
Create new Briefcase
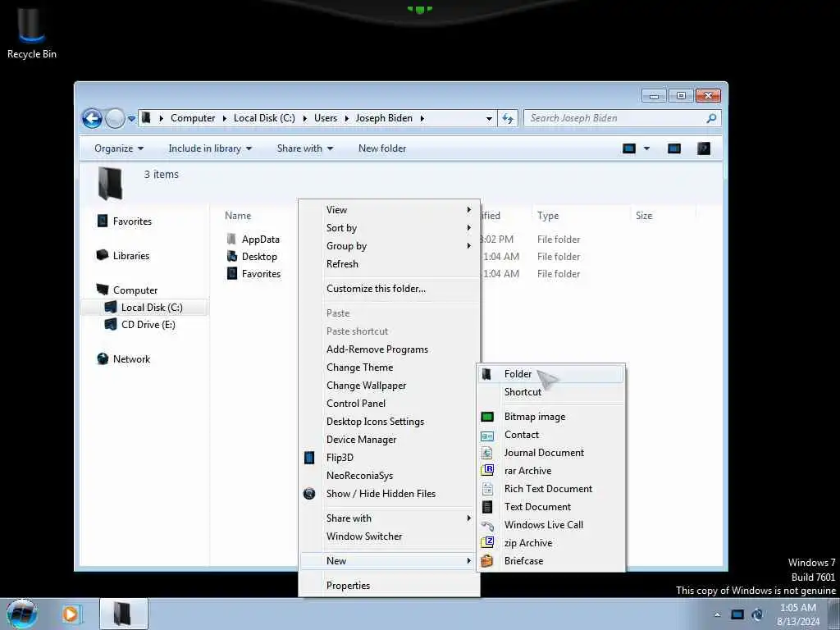coord(550,561)
